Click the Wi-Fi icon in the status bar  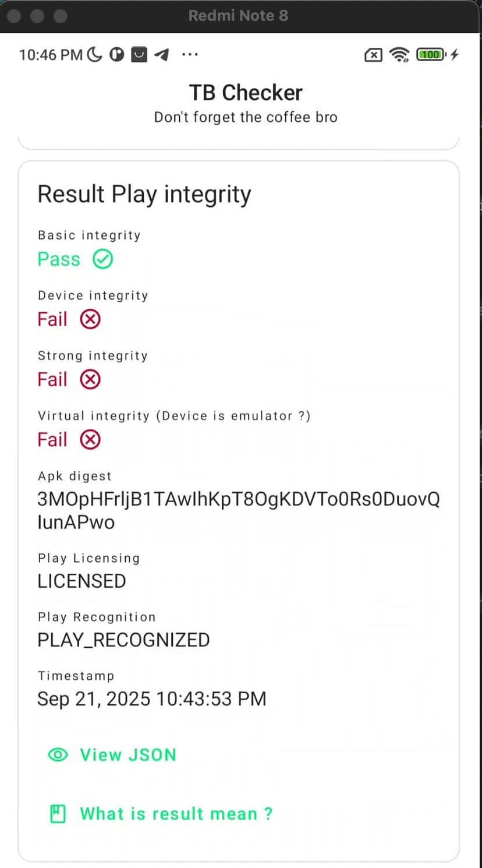pyautogui.click(x=399, y=54)
